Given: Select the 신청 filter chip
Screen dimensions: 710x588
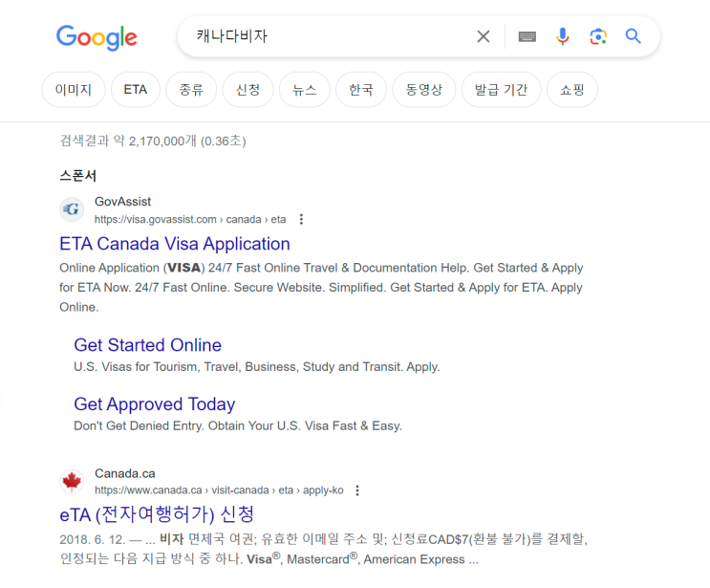Looking at the screenshot, I should [x=247, y=90].
